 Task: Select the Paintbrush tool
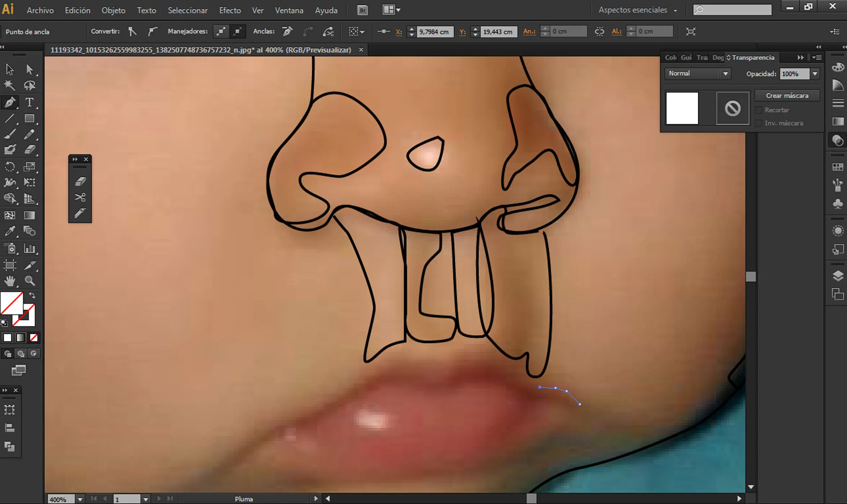(10, 134)
